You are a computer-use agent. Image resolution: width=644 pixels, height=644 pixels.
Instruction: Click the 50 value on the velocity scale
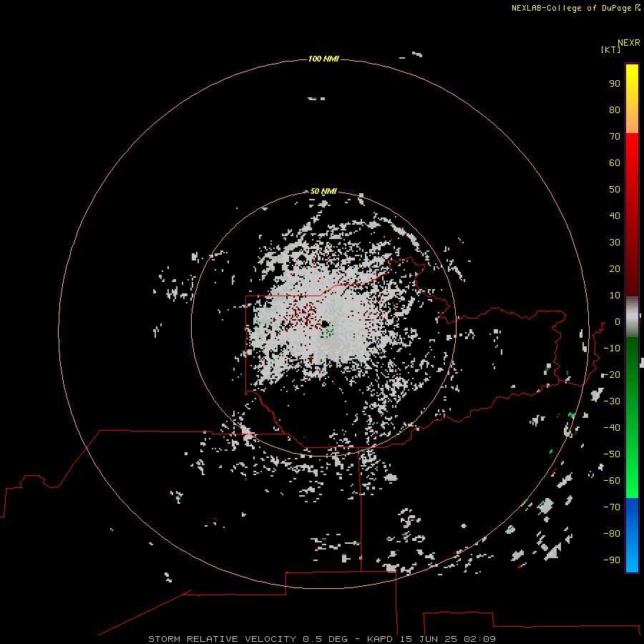(x=615, y=190)
